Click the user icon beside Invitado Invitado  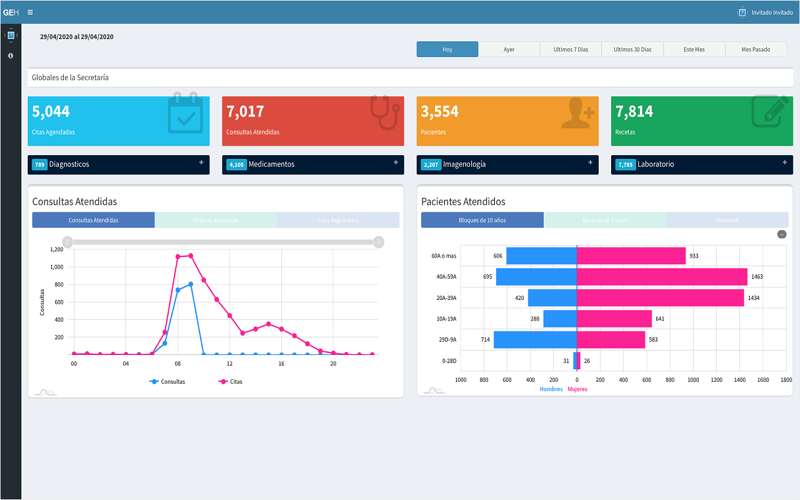click(742, 12)
